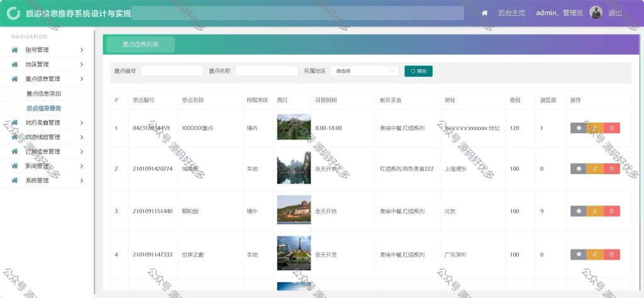This screenshot has height=298, width=644.
Task: Select 景点信息查询 submenu item
Action: tap(44, 108)
